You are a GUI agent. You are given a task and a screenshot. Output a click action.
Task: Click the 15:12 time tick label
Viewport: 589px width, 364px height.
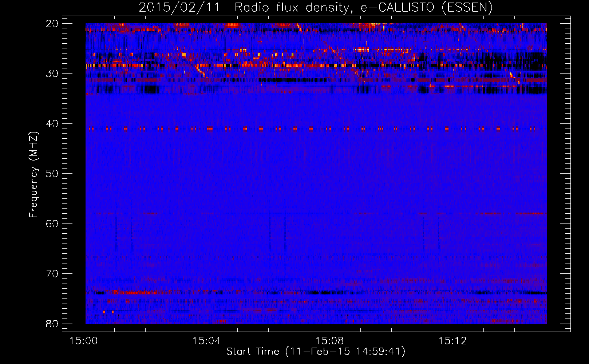tap(453, 341)
